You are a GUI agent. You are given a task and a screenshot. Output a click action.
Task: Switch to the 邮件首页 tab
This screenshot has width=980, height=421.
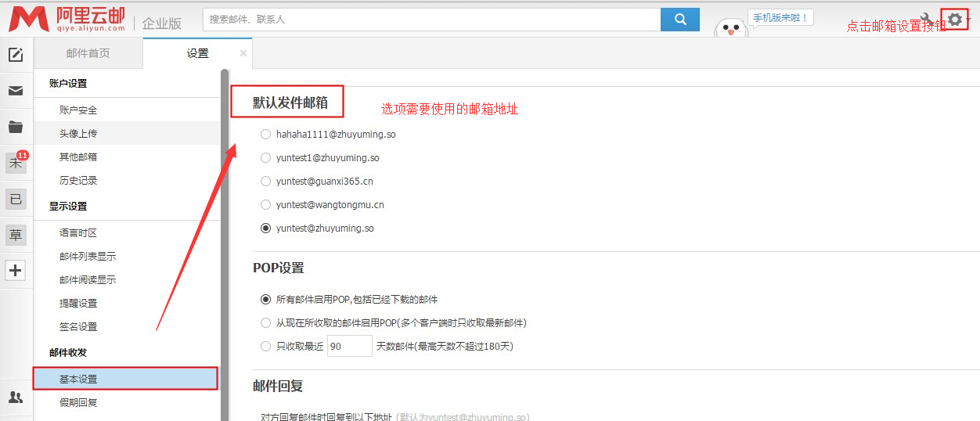pos(88,53)
